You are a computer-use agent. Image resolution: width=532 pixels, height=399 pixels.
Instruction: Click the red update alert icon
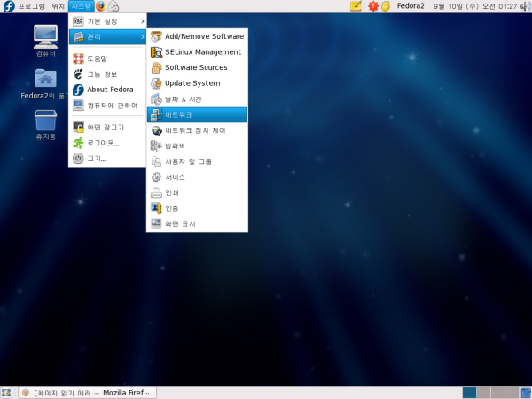coord(373,6)
